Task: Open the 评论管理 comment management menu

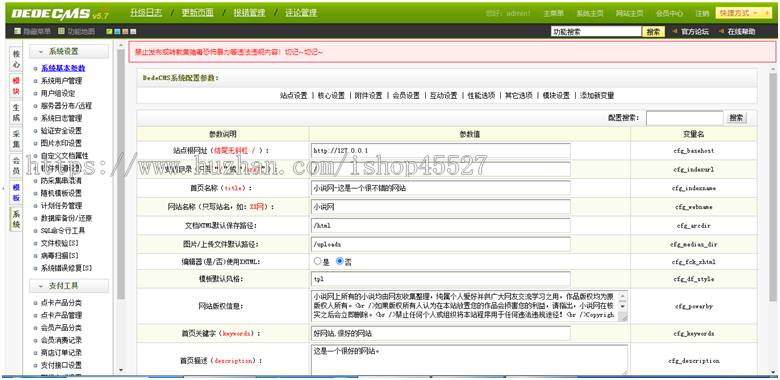Action: (301, 13)
